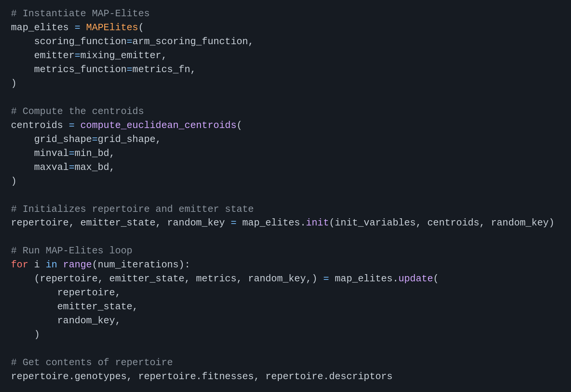Click repertoire.descriptors at the end

point(329,377)
